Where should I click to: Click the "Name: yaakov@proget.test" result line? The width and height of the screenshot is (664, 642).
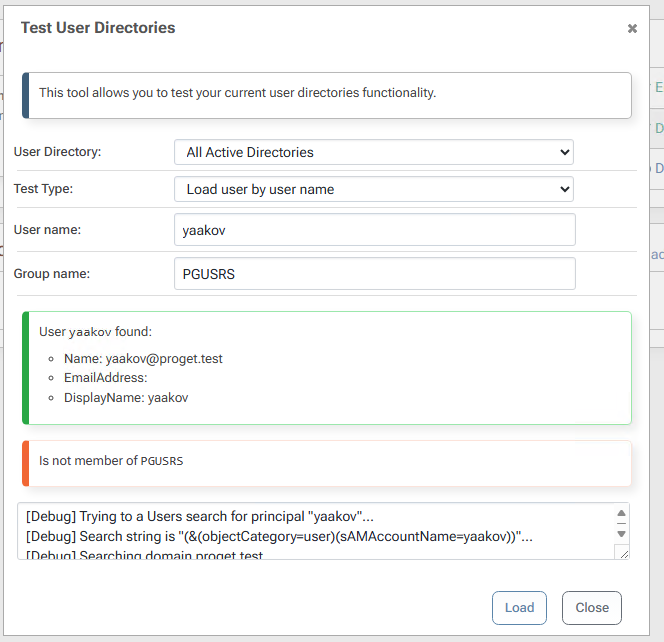(x=143, y=358)
